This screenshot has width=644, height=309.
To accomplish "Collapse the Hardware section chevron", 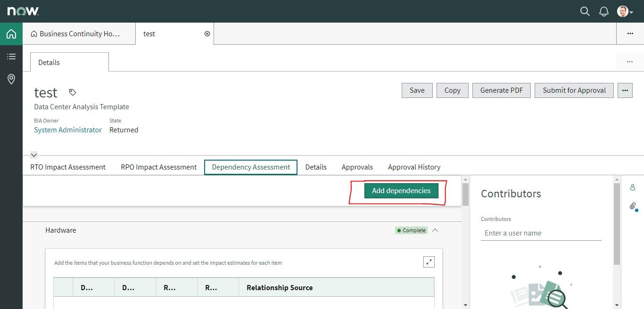I will point(435,230).
